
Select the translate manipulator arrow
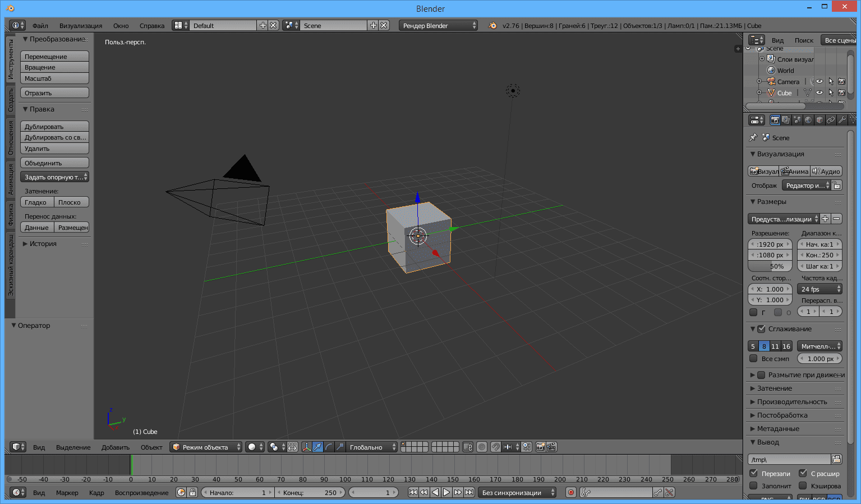click(317, 447)
